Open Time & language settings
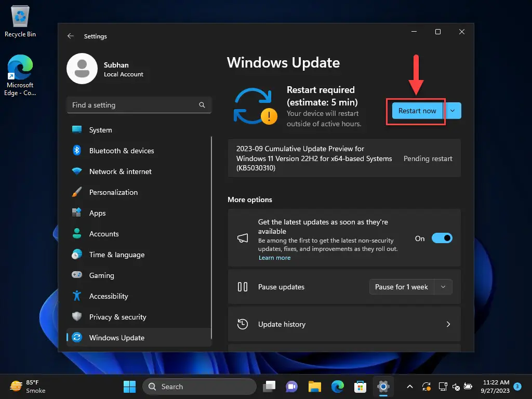532x399 pixels. [139, 254]
